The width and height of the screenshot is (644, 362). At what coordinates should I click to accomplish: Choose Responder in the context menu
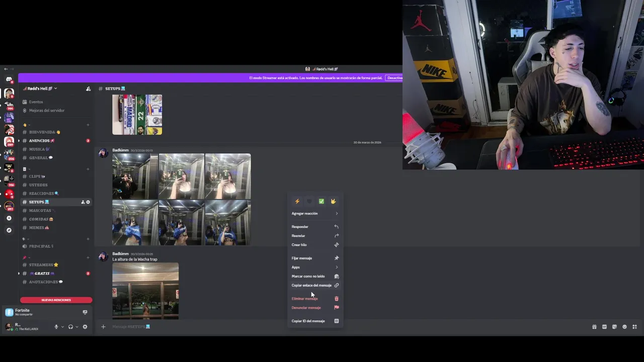click(315, 227)
